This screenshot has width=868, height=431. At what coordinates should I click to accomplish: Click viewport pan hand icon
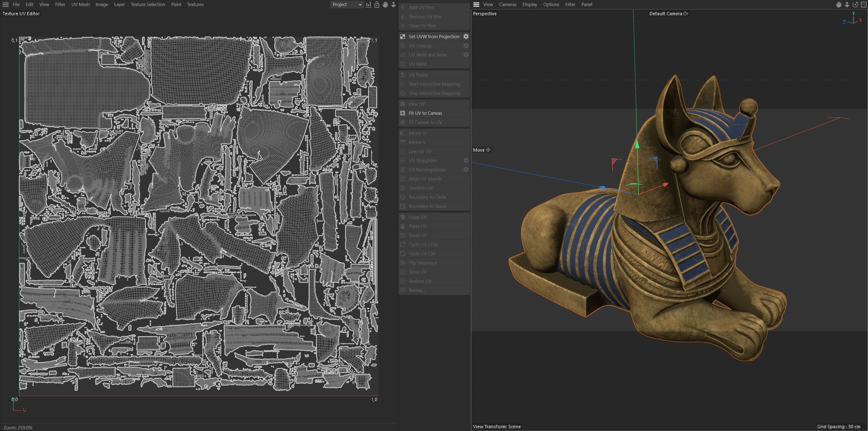point(839,4)
